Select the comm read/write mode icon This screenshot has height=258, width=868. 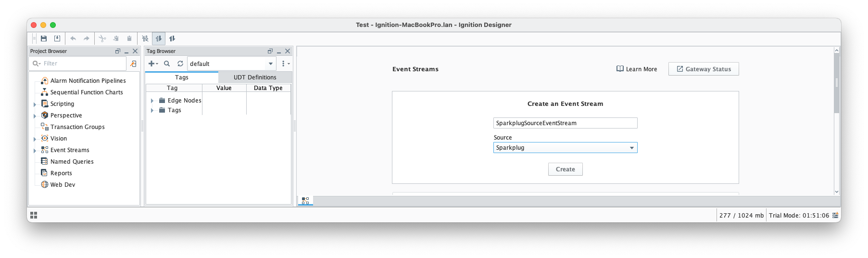pyautogui.click(x=172, y=39)
